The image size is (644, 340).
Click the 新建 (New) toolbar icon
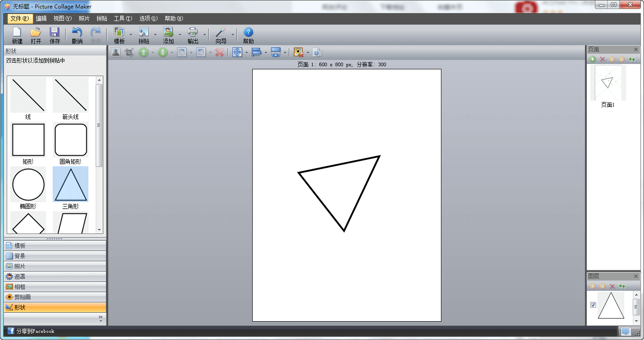17,32
